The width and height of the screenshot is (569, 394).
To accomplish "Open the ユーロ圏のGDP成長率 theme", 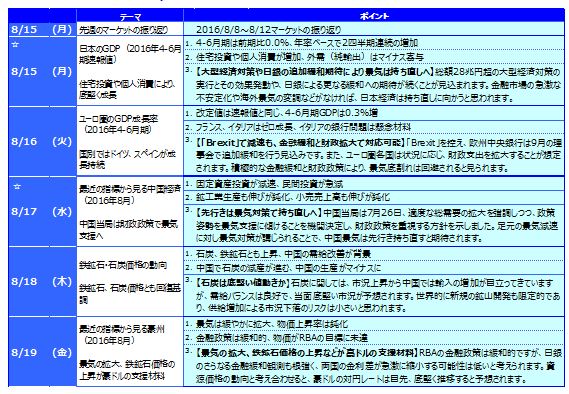I will pos(119,124).
